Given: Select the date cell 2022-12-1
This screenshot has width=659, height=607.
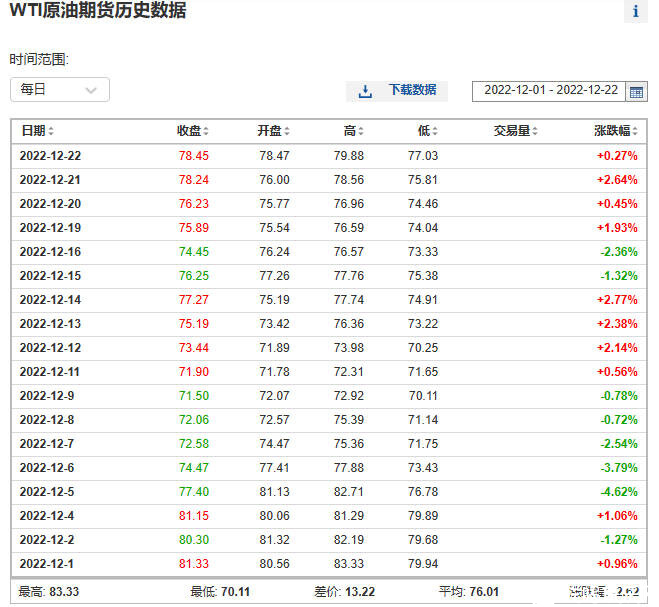Looking at the screenshot, I should [46, 563].
